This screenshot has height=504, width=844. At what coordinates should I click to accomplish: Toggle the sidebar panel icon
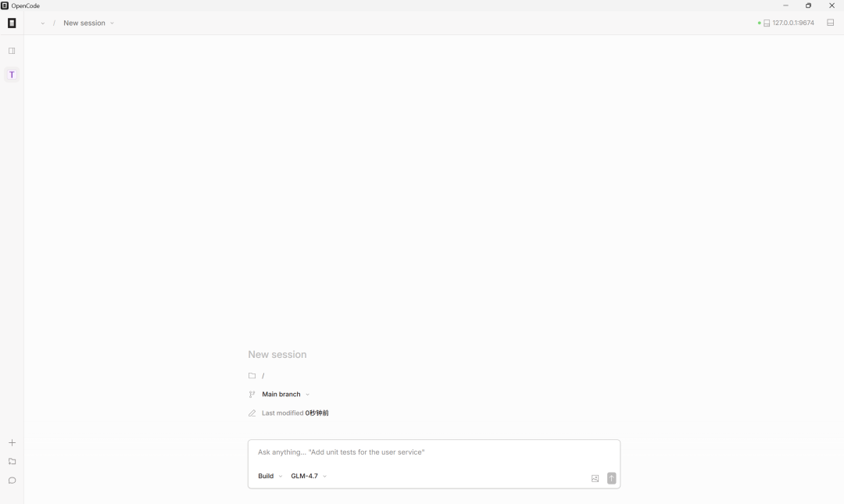tap(12, 51)
